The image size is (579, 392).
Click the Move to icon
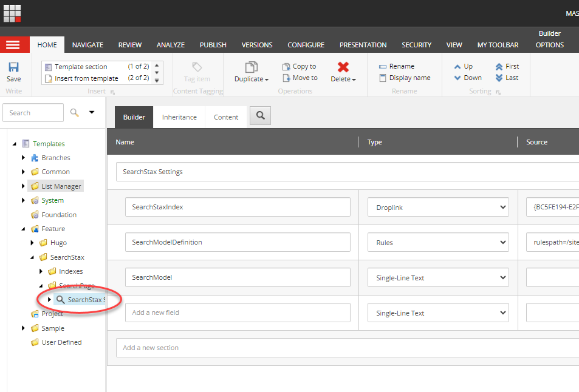click(286, 78)
